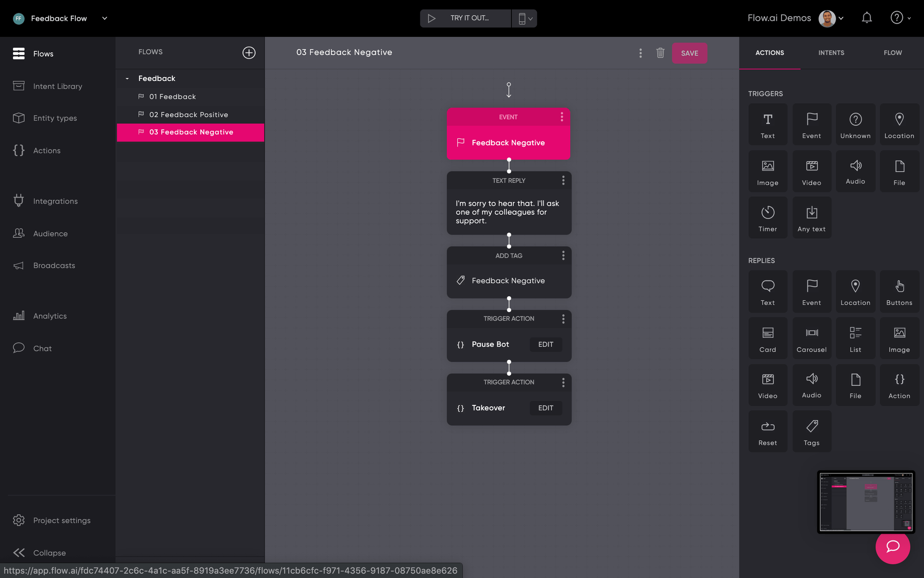Image resolution: width=924 pixels, height=578 pixels.
Task: Open the Feedback Flow project dropdown
Action: pyautogui.click(x=105, y=19)
